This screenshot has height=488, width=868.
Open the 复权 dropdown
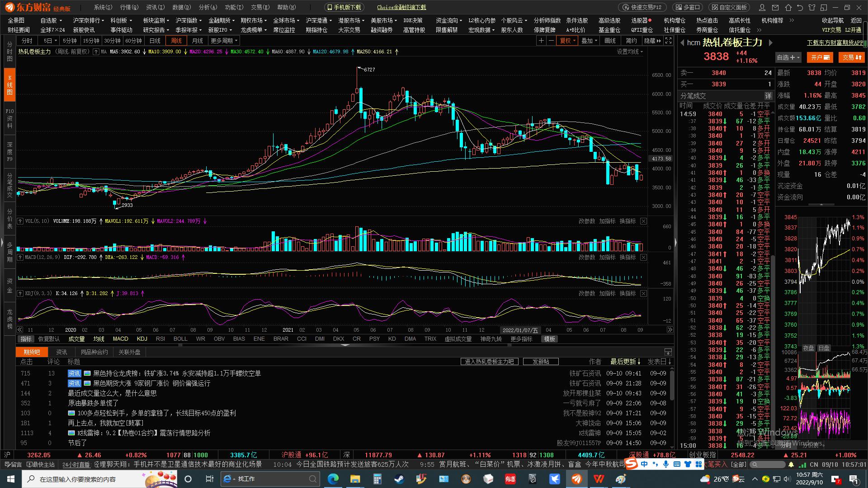point(567,41)
